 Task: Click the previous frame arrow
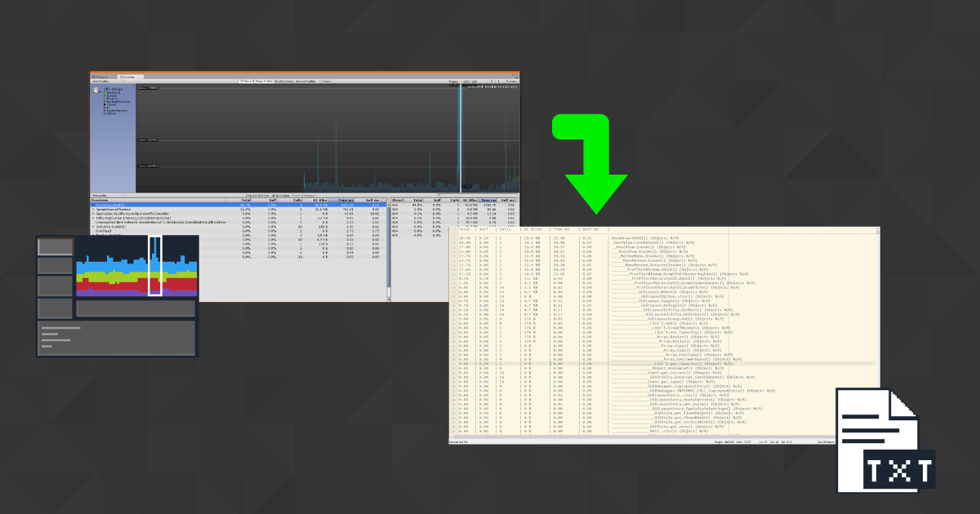point(492,80)
